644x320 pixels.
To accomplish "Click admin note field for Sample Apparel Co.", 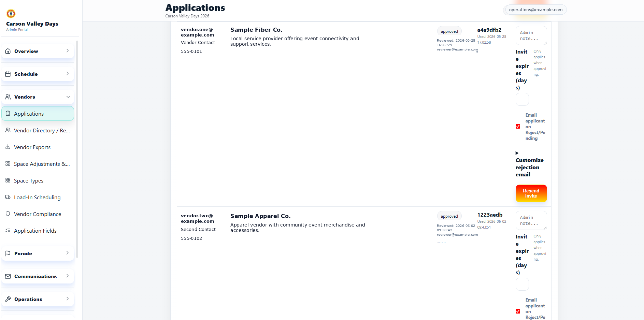I will point(531,220).
